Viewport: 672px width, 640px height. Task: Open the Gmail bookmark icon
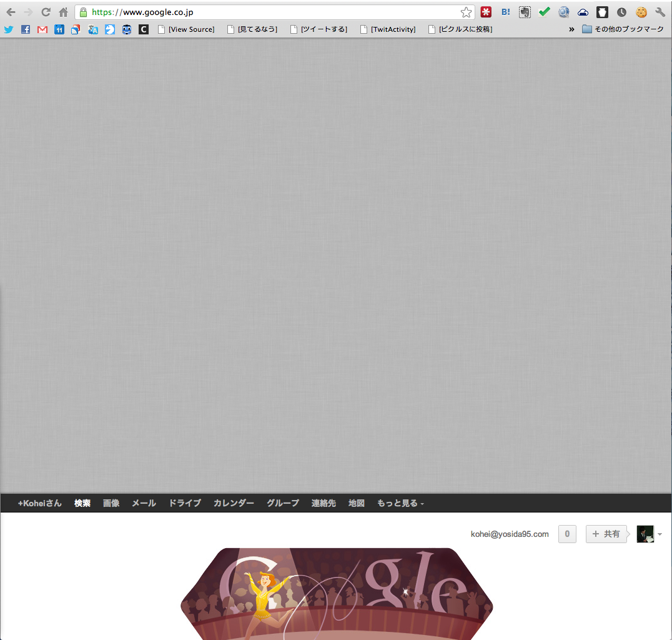click(42, 29)
